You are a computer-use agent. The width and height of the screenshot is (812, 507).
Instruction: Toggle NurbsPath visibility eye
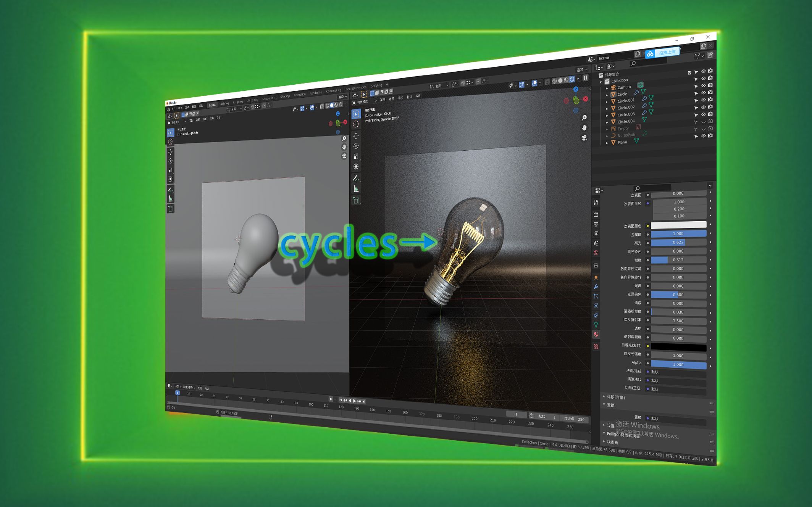[x=703, y=136]
